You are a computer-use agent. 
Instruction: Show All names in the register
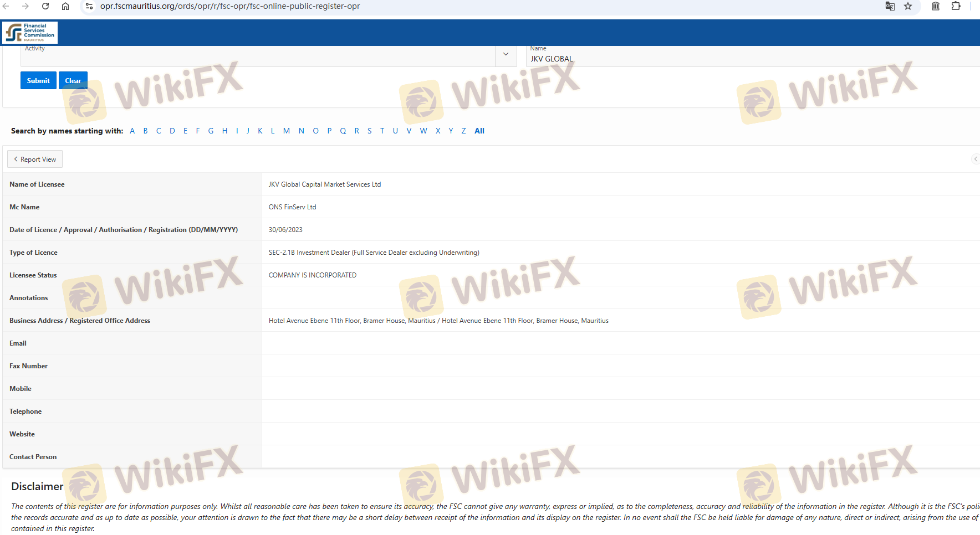(x=479, y=131)
